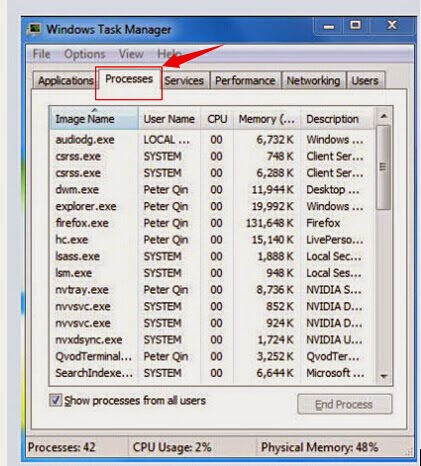This screenshot has width=421, height=466.
Task: Switch to the Performance tab
Action: (x=245, y=81)
